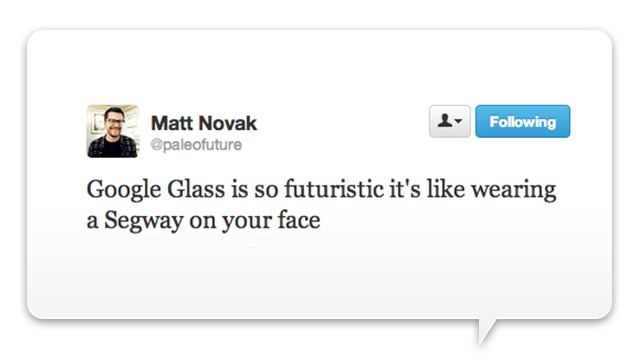Viewport: 640px width, 360px height.
Task: Click the surname Novak in the header
Action: 228,123
